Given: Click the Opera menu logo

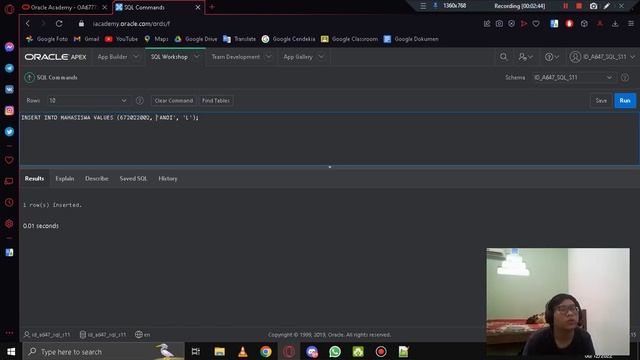Looking at the screenshot, I should tap(9, 9).
